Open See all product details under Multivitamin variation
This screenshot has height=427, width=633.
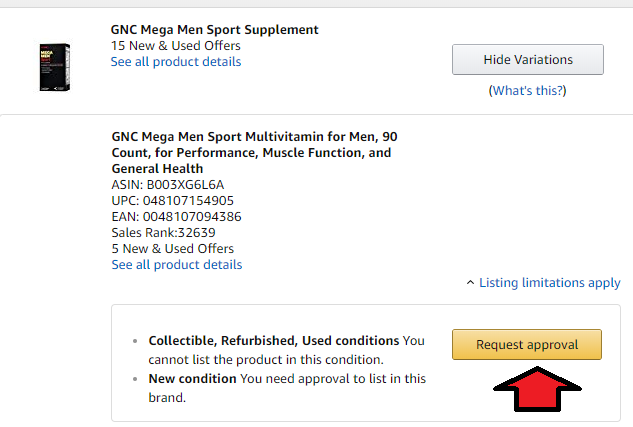click(x=176, y=265)
